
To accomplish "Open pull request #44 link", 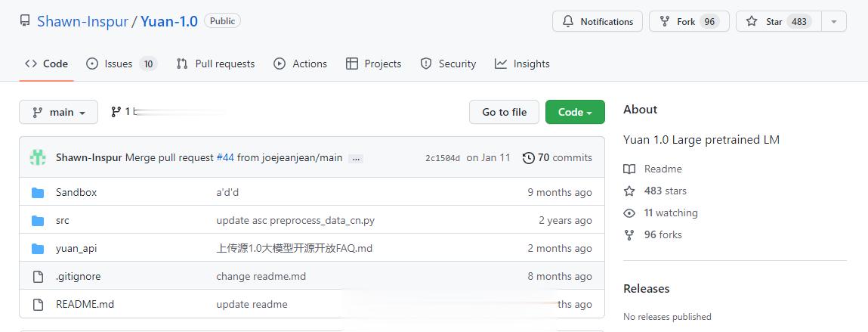I will (x=225, y=157).
